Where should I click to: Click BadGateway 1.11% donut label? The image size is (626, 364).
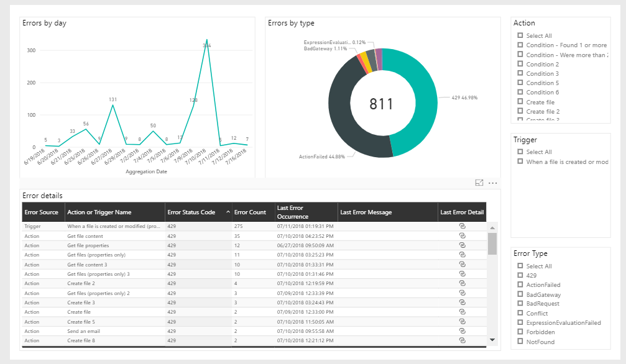(325, 48)
